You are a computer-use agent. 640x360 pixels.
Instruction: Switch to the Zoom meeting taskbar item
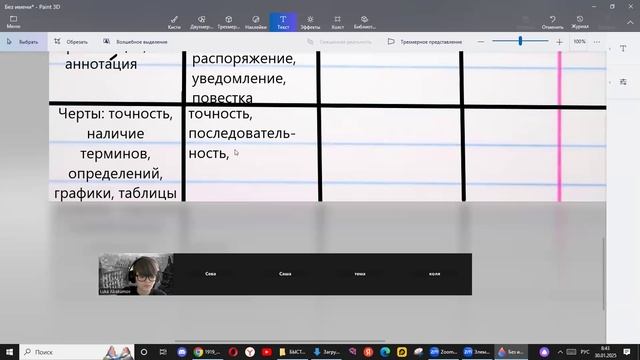click(x=443, y=352)
